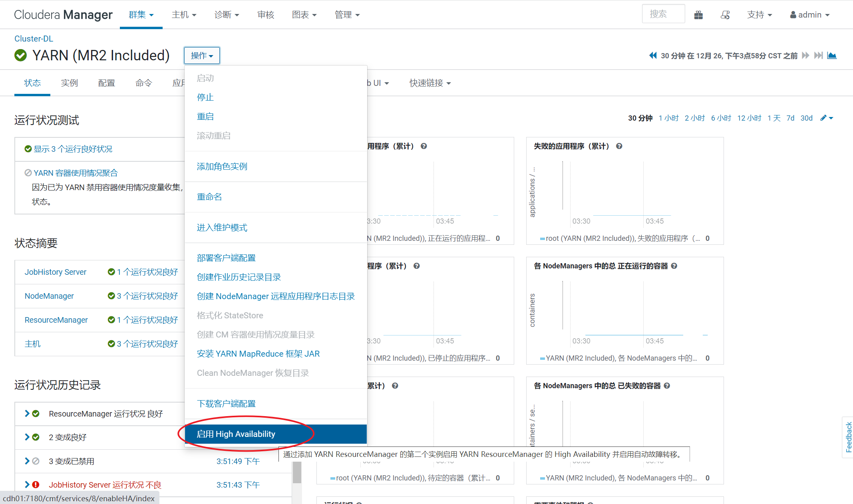Expand the 3 变成已禁用 history row
Screen dimensions: 853x504
[27, 461]
